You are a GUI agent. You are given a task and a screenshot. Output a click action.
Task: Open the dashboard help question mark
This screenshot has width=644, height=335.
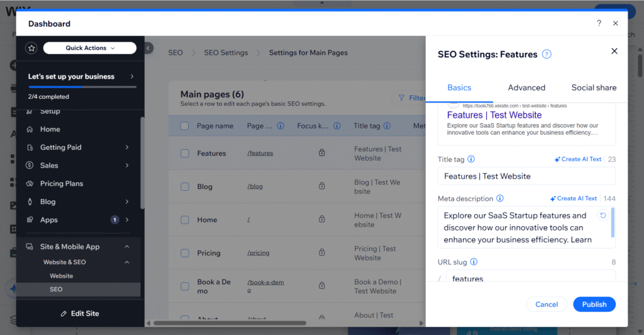599,23
